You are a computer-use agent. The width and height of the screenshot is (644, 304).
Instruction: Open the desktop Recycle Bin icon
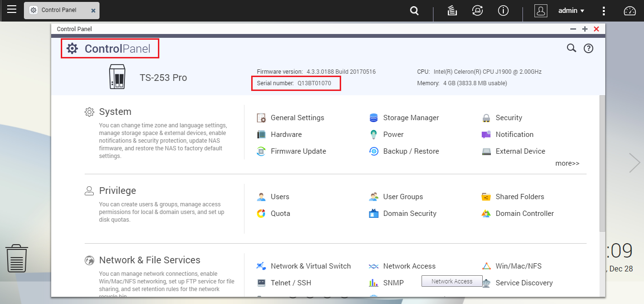pos(17,258)
